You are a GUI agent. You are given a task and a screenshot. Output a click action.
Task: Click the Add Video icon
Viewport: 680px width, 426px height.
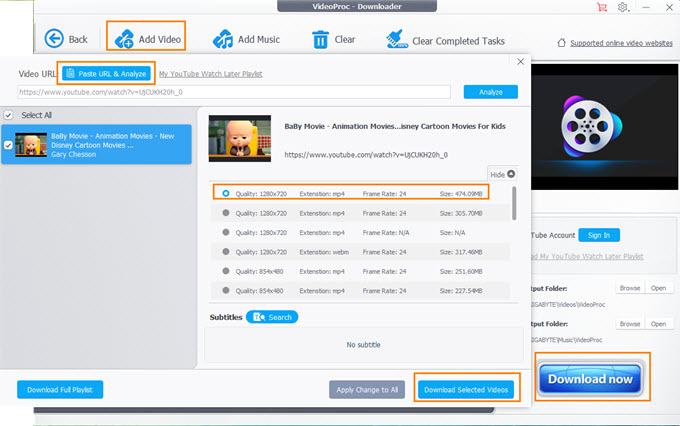click(x=124, y=39)
